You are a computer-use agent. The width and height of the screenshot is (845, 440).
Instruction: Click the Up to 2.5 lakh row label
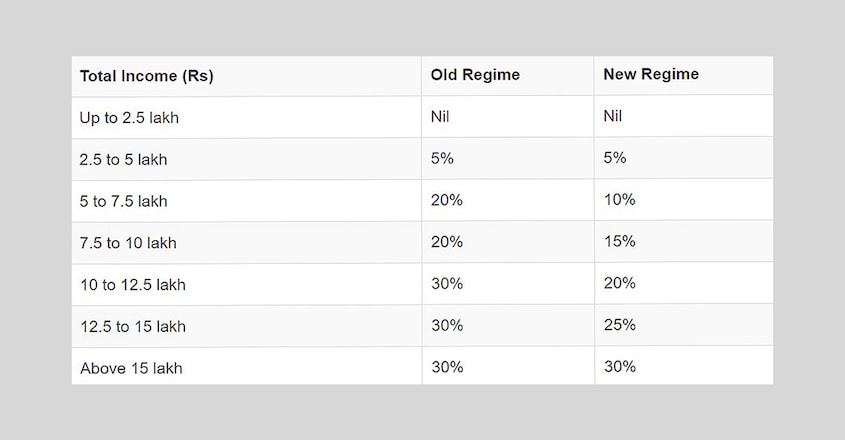pos(129,118)
